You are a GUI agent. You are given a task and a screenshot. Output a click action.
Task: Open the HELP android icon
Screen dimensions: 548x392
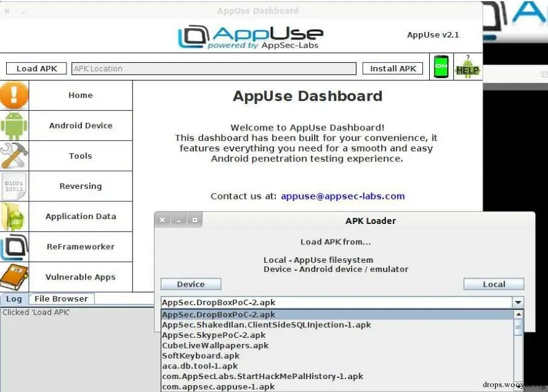(x=467, y=66)
